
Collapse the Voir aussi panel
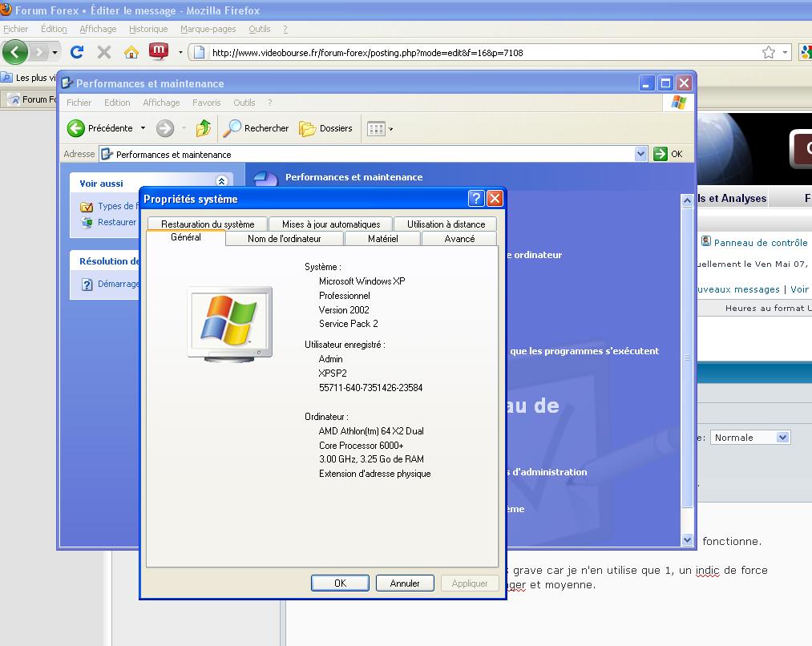point(222,183)
